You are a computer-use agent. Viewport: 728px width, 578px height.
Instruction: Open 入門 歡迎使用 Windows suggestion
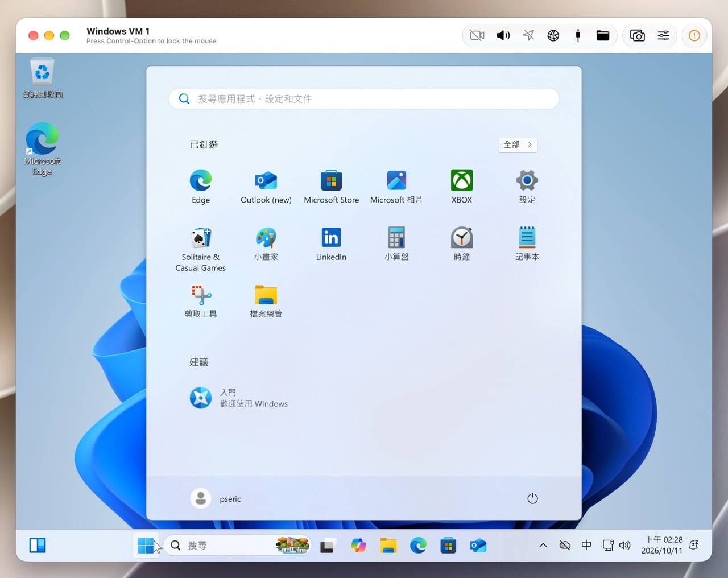pyautogui.click(x=239, y=398)
